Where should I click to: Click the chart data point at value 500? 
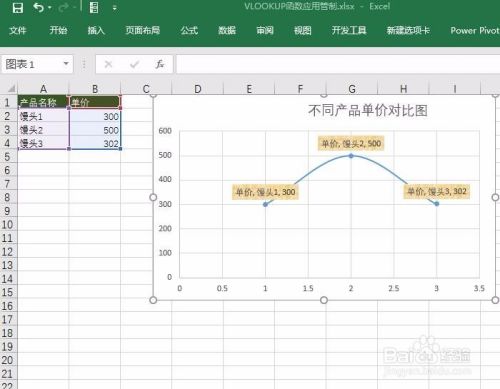click(351, 156)
